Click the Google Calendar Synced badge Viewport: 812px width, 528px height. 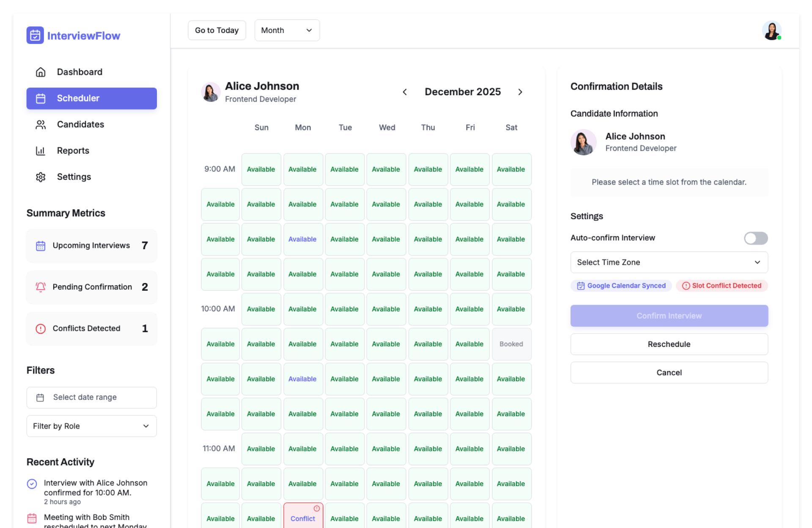621,286
